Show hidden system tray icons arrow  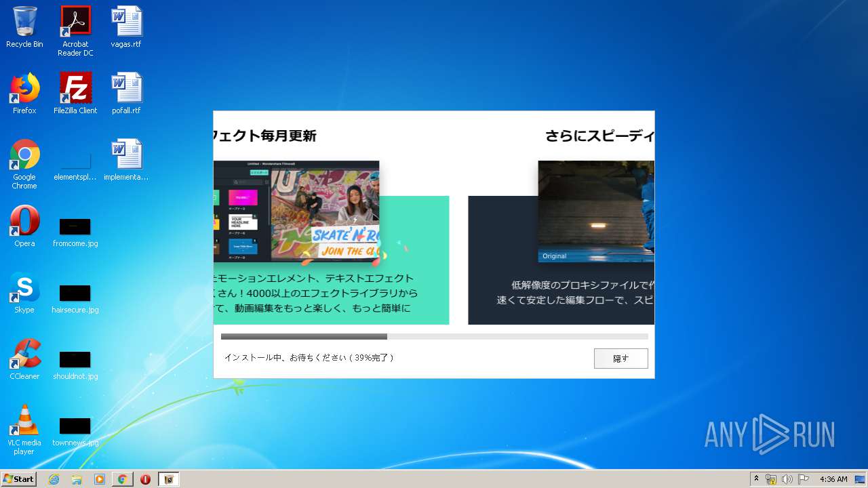[756, 479]
